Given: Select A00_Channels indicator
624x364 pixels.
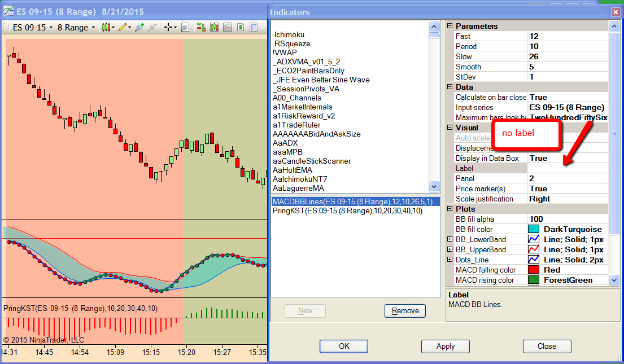Looking at the screenshot, I should point(297,98).
